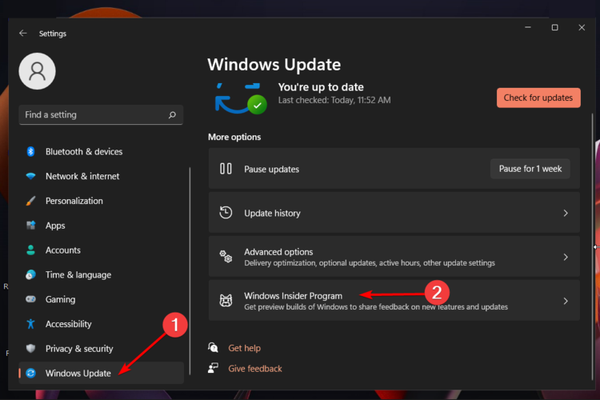The width and height of the screenshot is (600, 400).
Task: Click the Network & internet wifi icon
Action: [x=31, y=176]
